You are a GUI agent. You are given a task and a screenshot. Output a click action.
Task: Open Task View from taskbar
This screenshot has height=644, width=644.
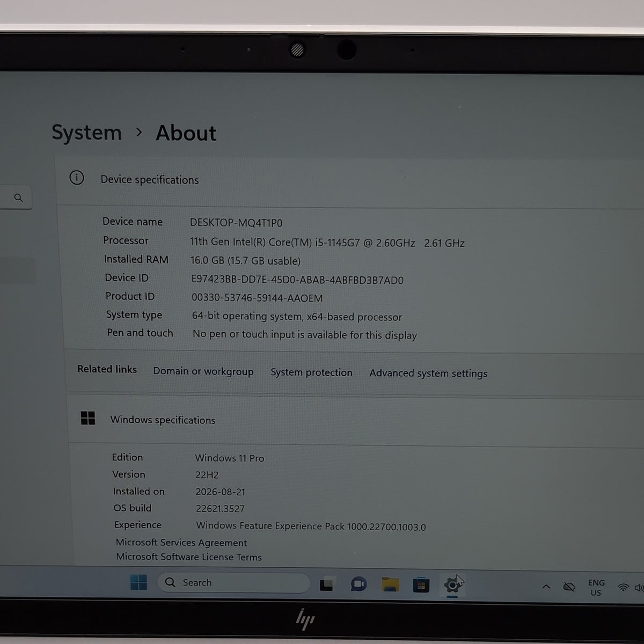click(326, 584)
